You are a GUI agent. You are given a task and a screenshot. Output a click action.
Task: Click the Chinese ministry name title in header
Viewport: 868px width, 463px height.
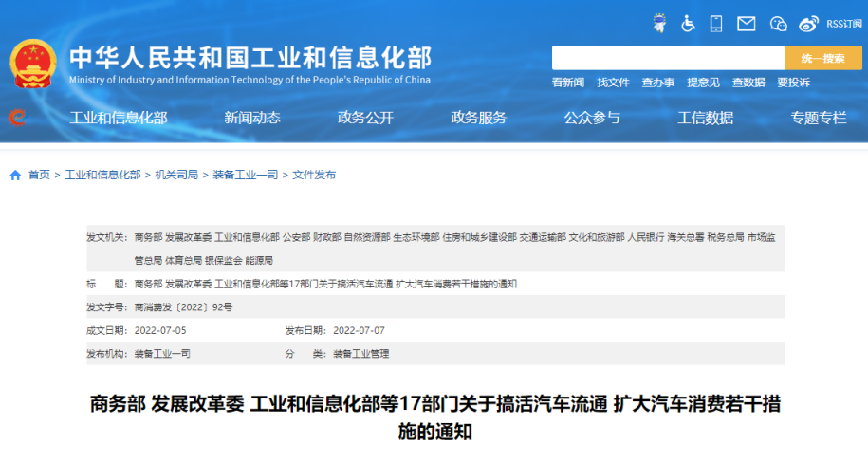(250, 58)
